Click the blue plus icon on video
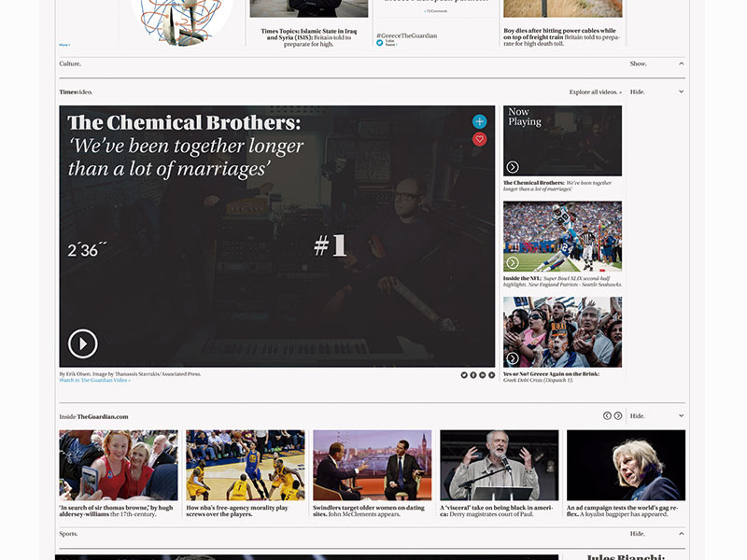747x560 pixels. point(479,121)
